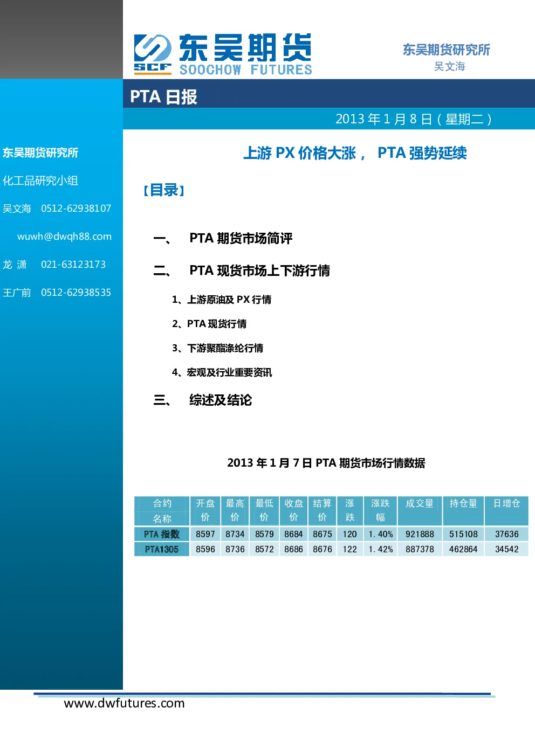This screenshot has height=756, width=535.
Task: Click the '开盘价' column header
Action: click(205, 511)
